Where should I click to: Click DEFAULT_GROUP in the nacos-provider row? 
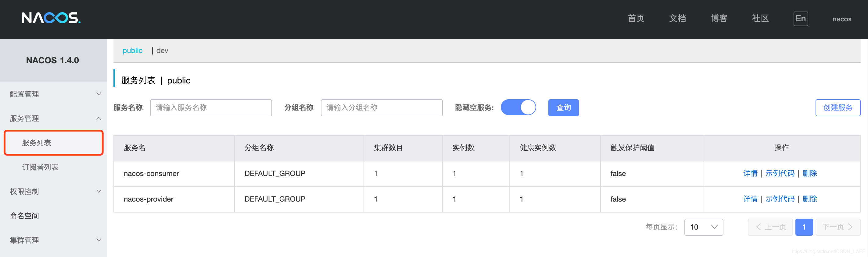[274, 199]
